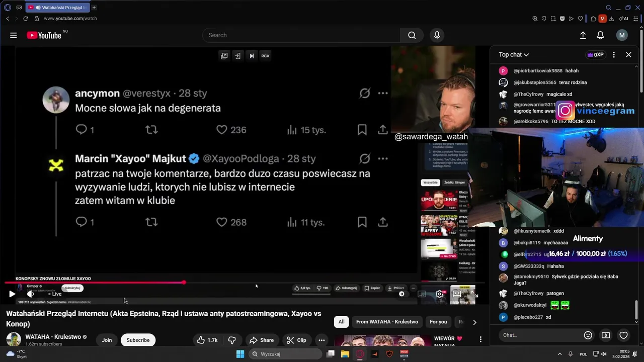Viewport: 644px width, 362px height.
Task: Open browser downloads icon
Action: (611, 19)
